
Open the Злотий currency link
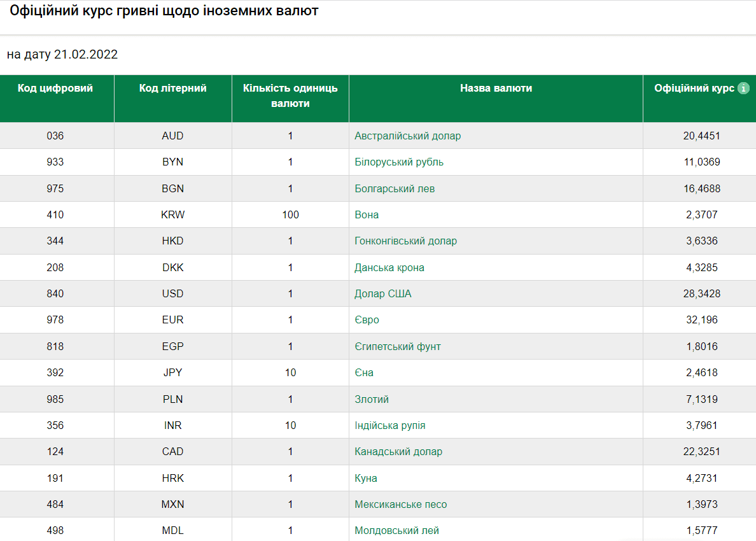[x=371, y=399]
